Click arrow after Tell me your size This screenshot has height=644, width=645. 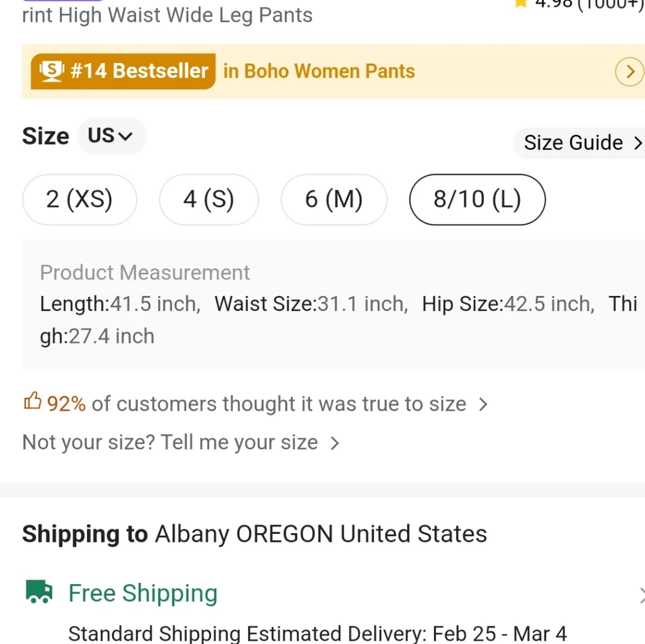(x=335, y=443)
